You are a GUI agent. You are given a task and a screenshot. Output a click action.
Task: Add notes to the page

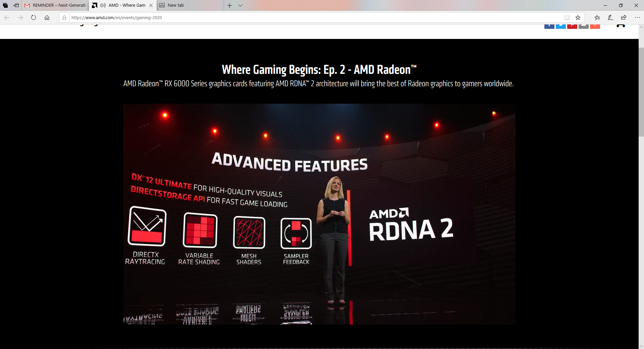[x=610, y=17]
